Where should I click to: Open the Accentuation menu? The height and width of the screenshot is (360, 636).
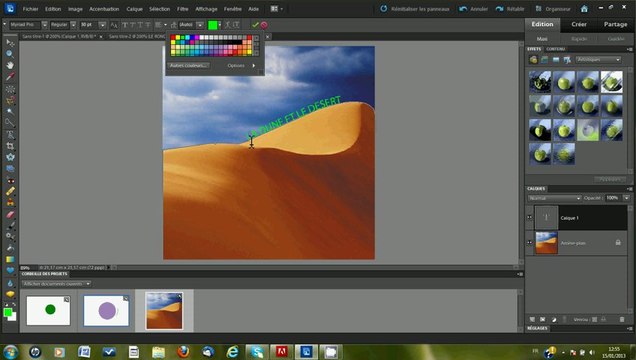pos(104,9)
